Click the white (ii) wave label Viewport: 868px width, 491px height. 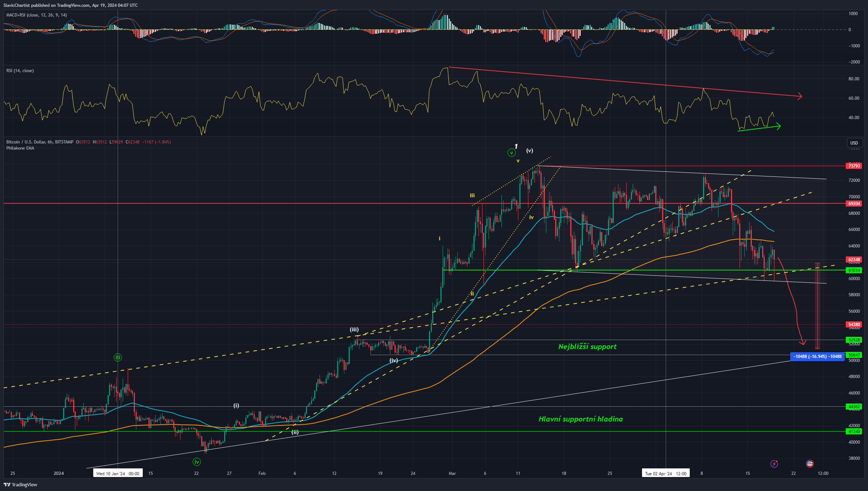295,432
